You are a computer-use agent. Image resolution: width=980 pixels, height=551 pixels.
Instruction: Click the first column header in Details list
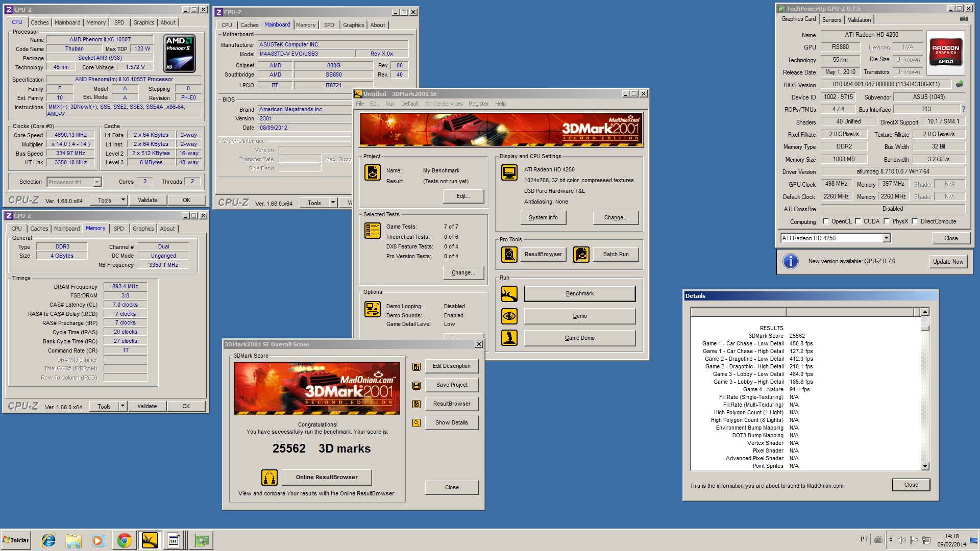coord(738,312)
